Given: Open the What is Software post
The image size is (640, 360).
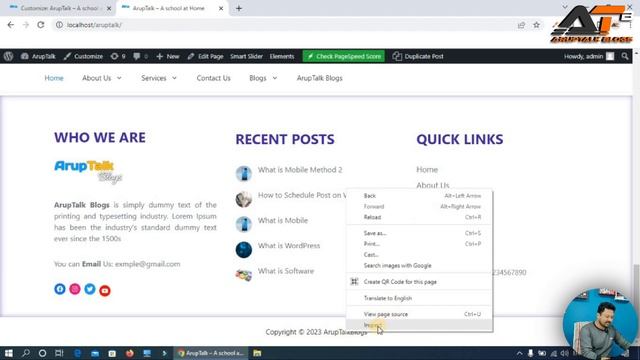Looking at the screenshot, I should click(x=286, y=271).
